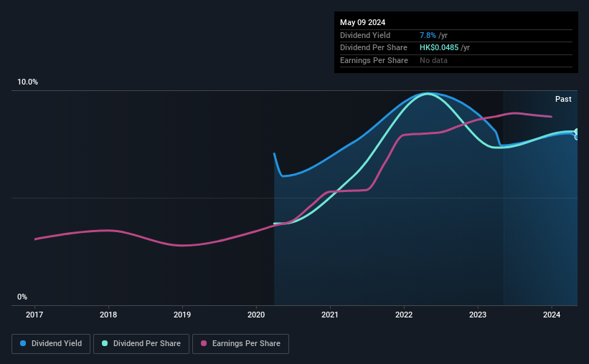Viewport: 589px width, 364px height.
Task: Click the blue end-point marker on the chart
Action: [x=576, y=138]
